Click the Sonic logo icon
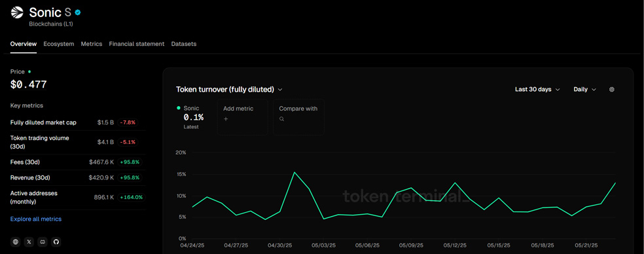The width and height of the screenshot is (644, 254). coord(17,12)
